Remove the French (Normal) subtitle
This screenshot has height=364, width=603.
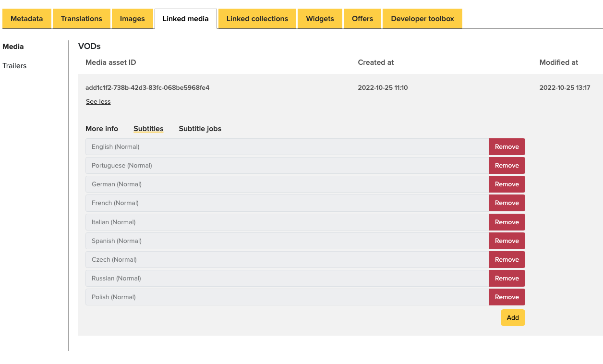tap(507, 203)
